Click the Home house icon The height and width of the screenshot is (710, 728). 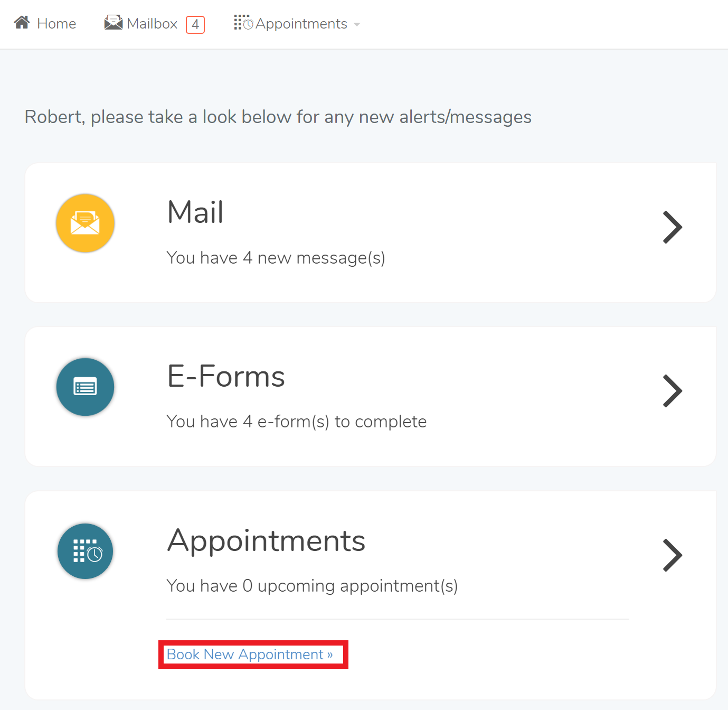pyautogui.click(x=22, y=23)
